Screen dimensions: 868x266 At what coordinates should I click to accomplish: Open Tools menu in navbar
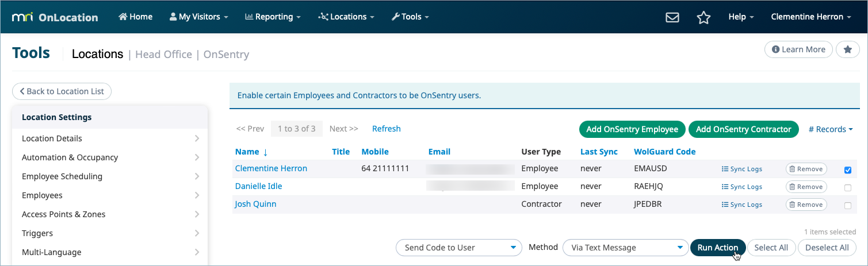410,17
